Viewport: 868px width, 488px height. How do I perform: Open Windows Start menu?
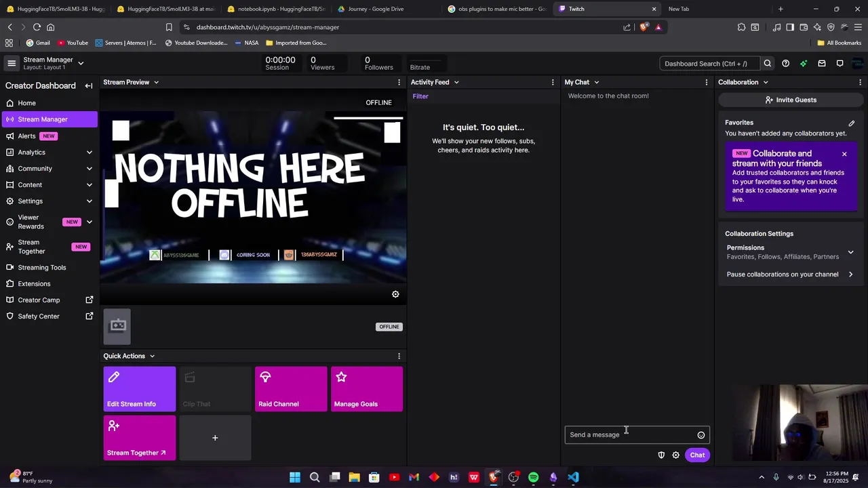click(x=295, y=477)
